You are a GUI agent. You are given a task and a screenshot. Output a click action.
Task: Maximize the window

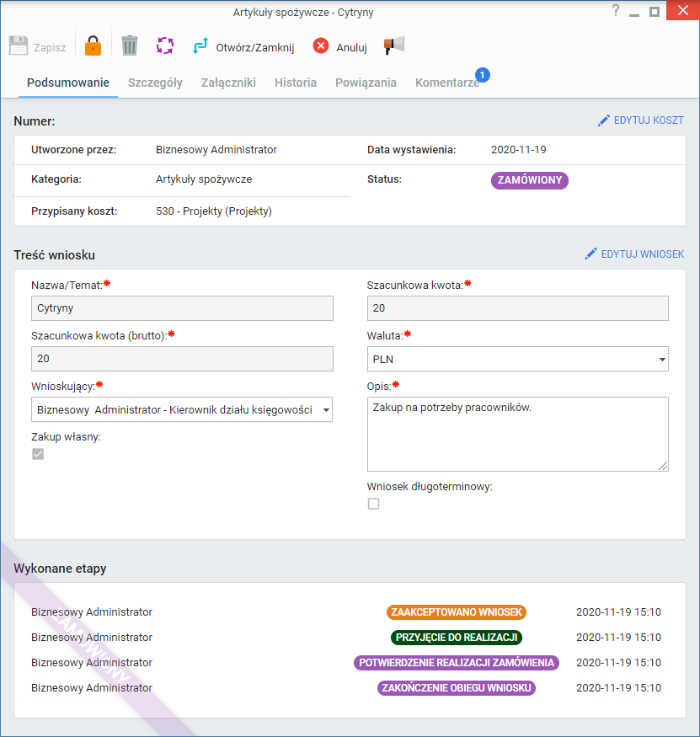tap(655, 12)
